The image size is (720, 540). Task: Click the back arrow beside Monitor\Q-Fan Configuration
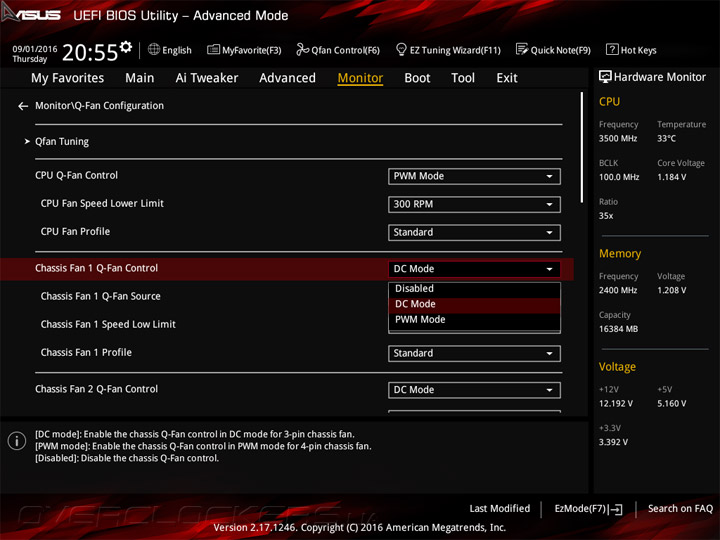tap(23, 106)
